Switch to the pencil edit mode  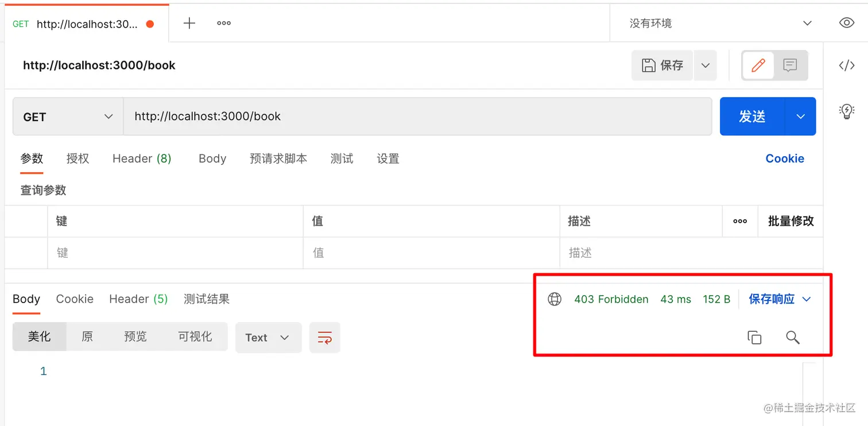coord(758,65)
